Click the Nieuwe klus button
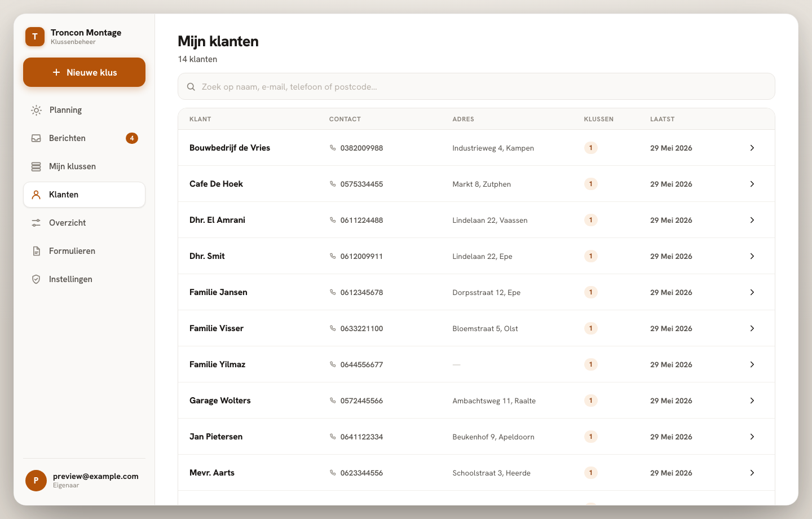The image size is (812, 519). pyautogui.click(x=84, y=72)
